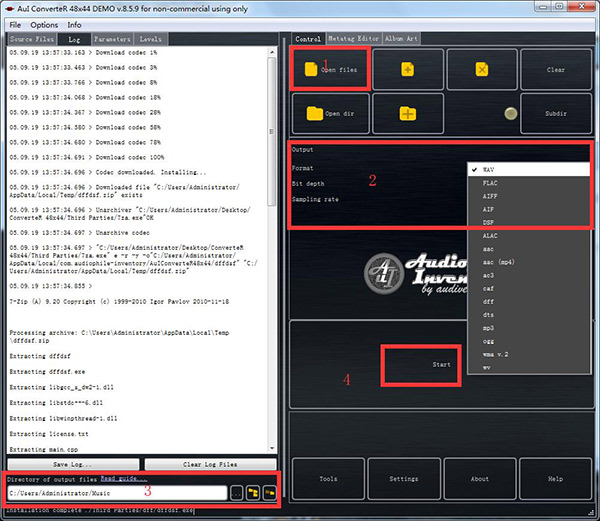Open the File menu
Screen dimensions: 600x521
[x=15, y=25]
